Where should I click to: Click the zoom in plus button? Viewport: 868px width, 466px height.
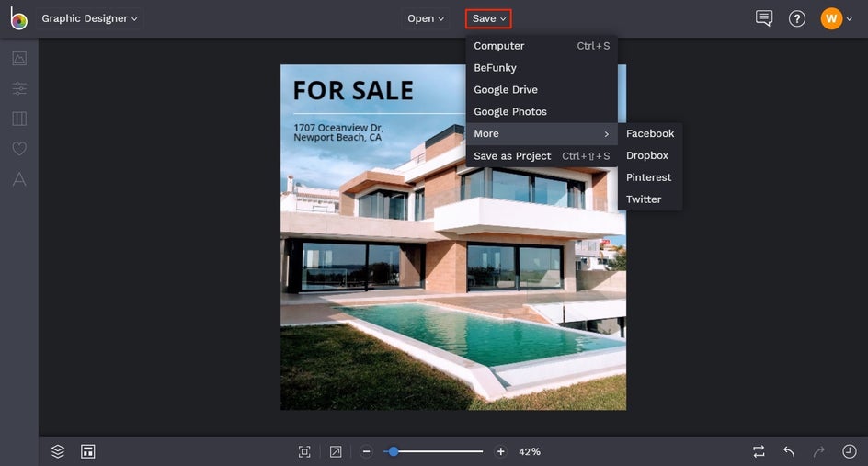pyautogui.click(x=500, y=451)
